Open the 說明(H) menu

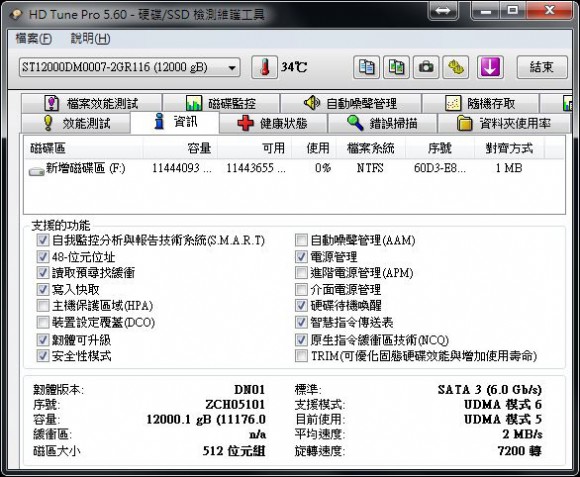coord(91,38)
